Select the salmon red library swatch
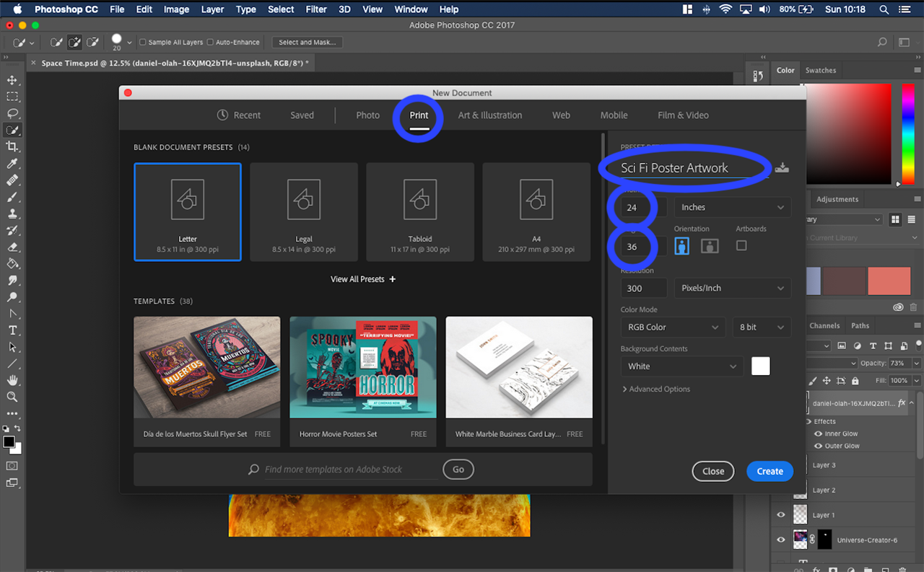 (x=889, y=281)
